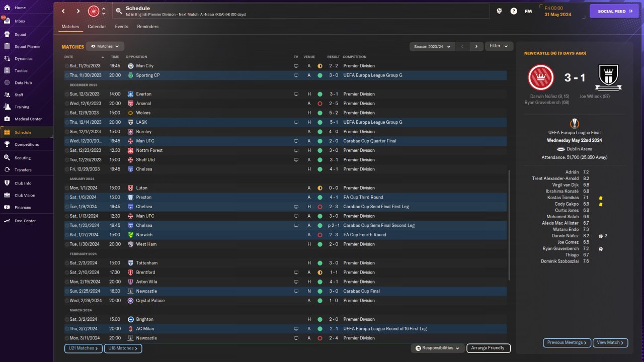Click the navigate forward arrow icon
644x362 pixels.
coord(78,11)
